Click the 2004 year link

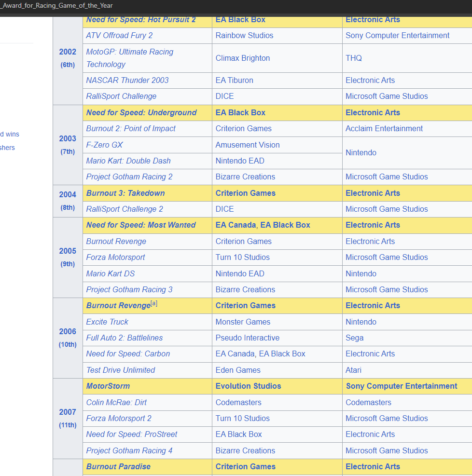click(68, 194)
